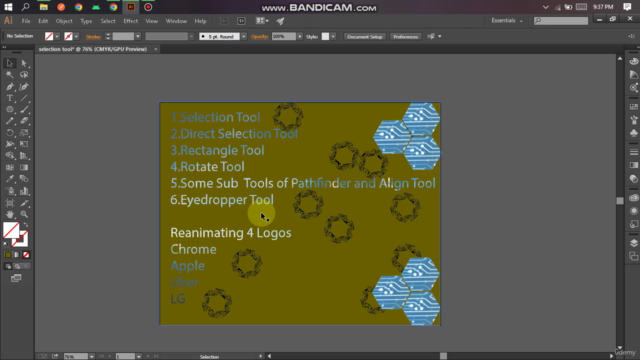This screenshot has width=640, height=360.
Task: Click the orange Opacity label link
Action: point(259,37)
